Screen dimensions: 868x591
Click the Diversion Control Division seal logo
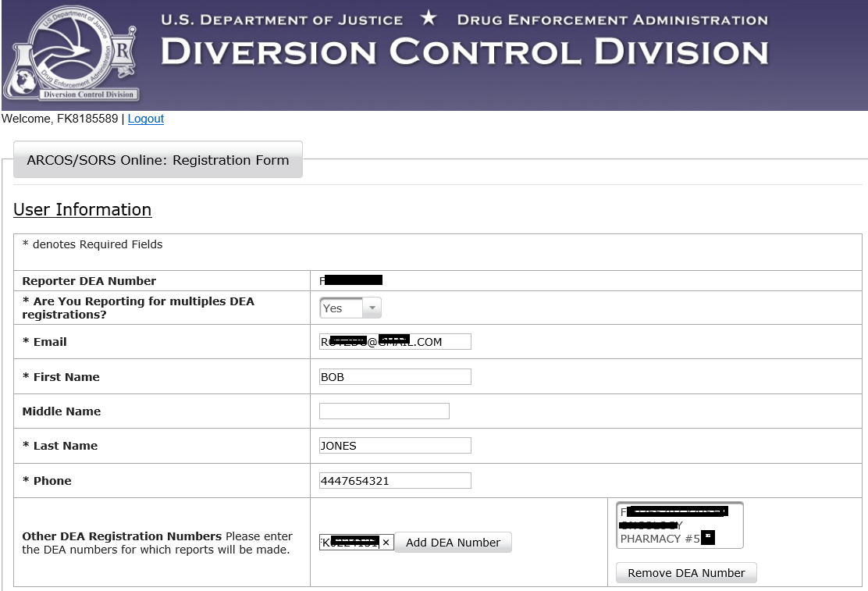71,53
